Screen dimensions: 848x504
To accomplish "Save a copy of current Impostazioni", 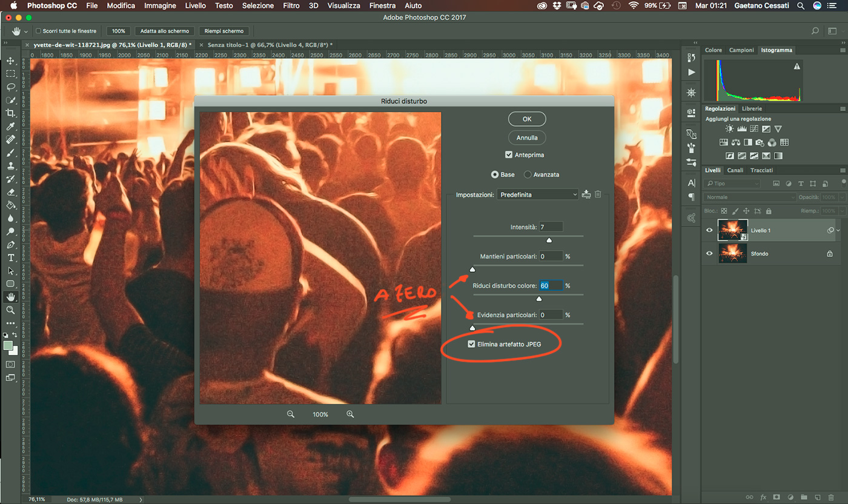I will tap(586, 194).
